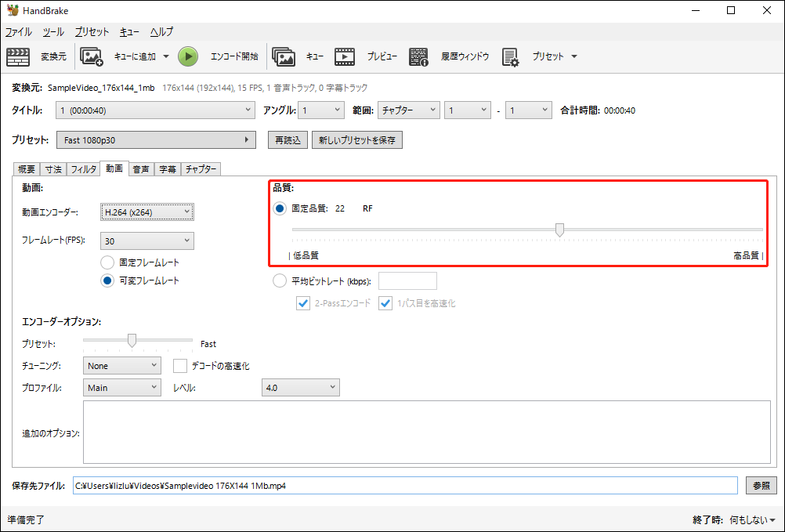Click the source clapperboard icon (変換元)
This screenshot has width=785, height=532.
[18, 56]
